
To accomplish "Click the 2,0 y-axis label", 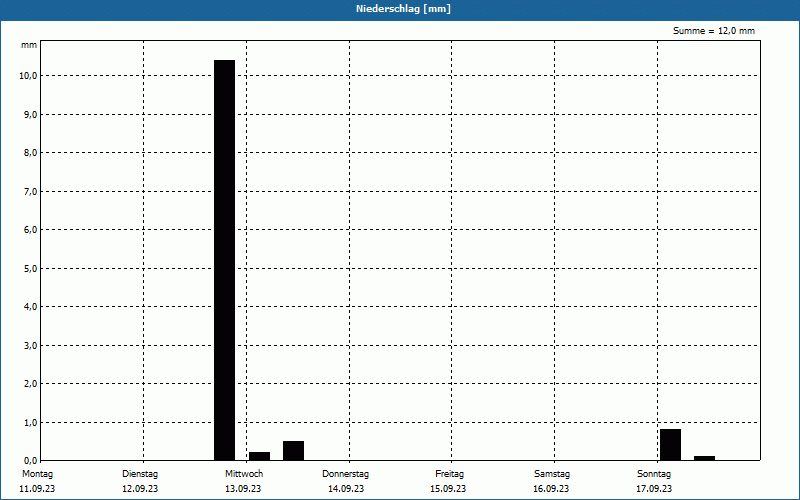I will [x=31, y=384].
